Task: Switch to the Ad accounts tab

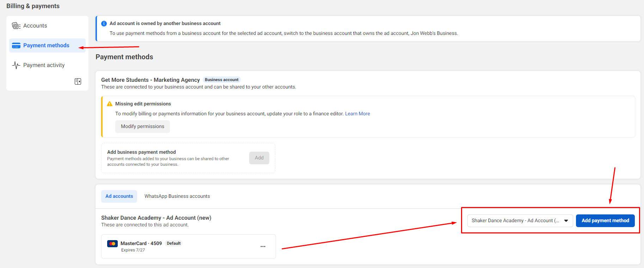Action: [x=119, y=196]
